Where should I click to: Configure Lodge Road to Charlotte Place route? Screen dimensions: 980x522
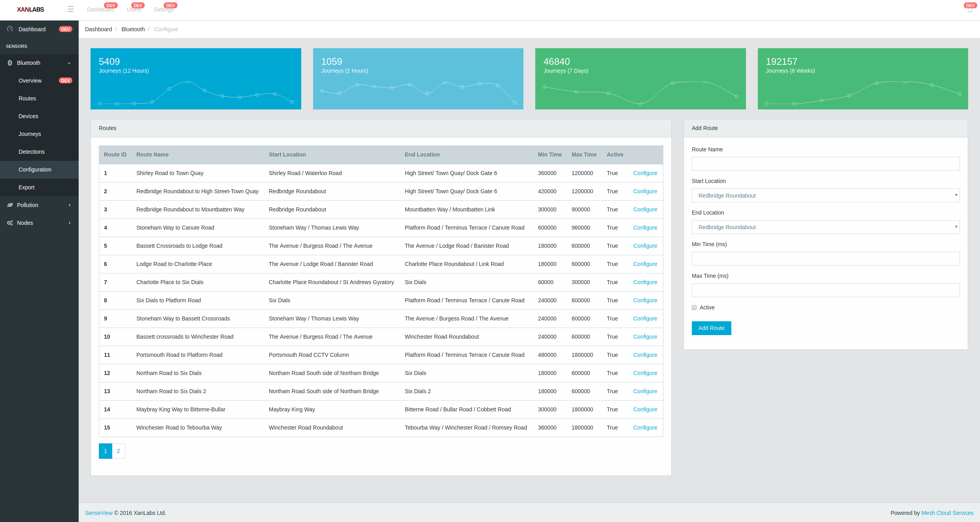click(x=645, y=264)
